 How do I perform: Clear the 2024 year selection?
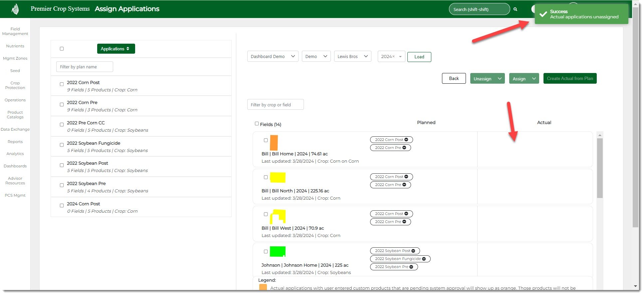coord(393,57)
